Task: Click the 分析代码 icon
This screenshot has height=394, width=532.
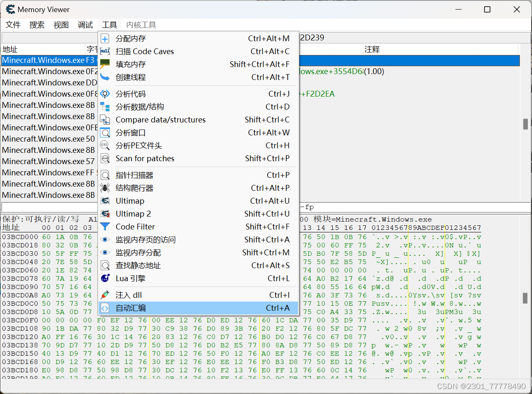Action: pyautogui.click(x=105, y=94)
